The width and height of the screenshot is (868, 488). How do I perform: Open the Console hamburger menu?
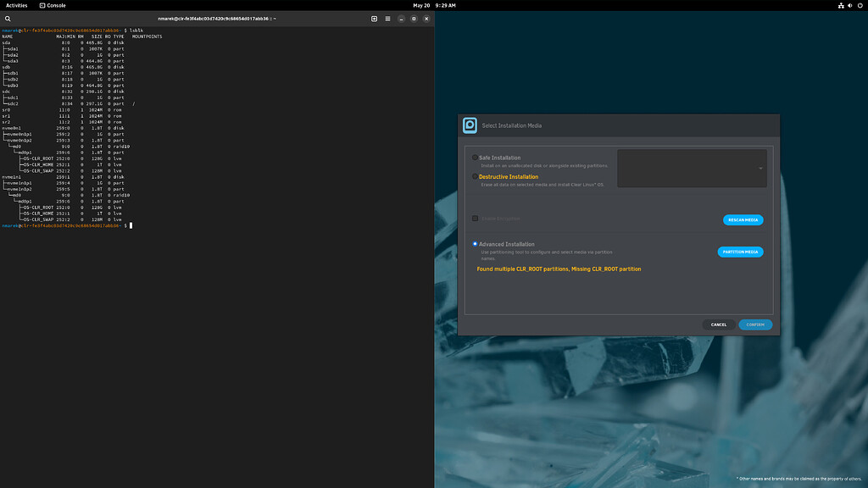[x=387, y=18]
